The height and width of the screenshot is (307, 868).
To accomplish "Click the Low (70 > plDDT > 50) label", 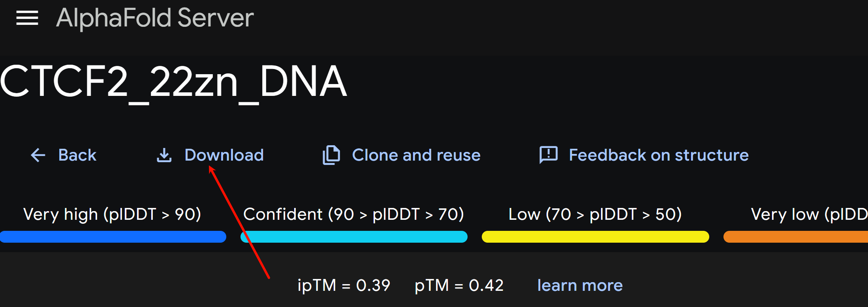I will 595,215.
